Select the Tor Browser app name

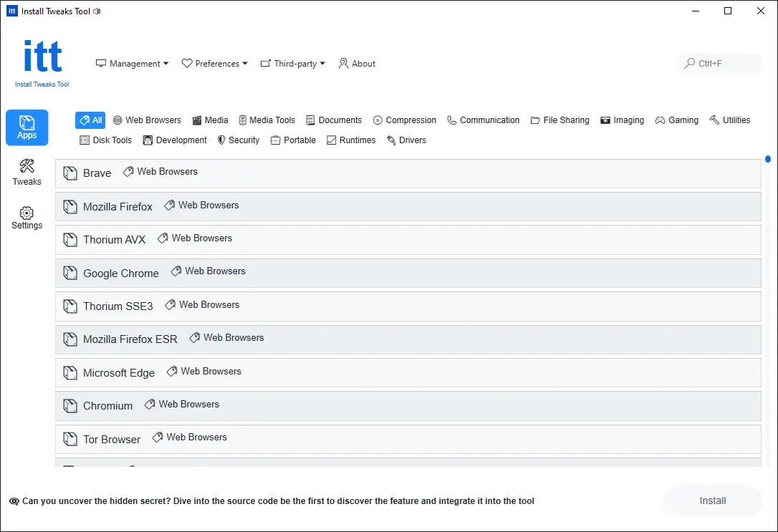pyautogui.click(x=112, y=440)
